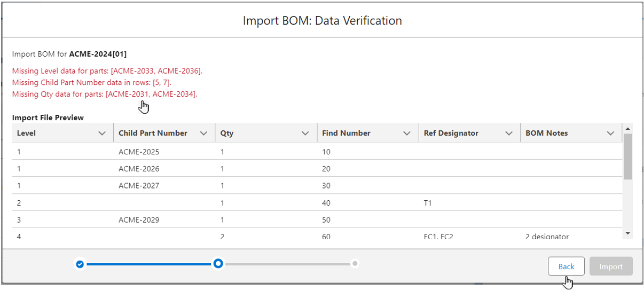
Task: Click the completed first step checkmark
Action: point(80,264)
